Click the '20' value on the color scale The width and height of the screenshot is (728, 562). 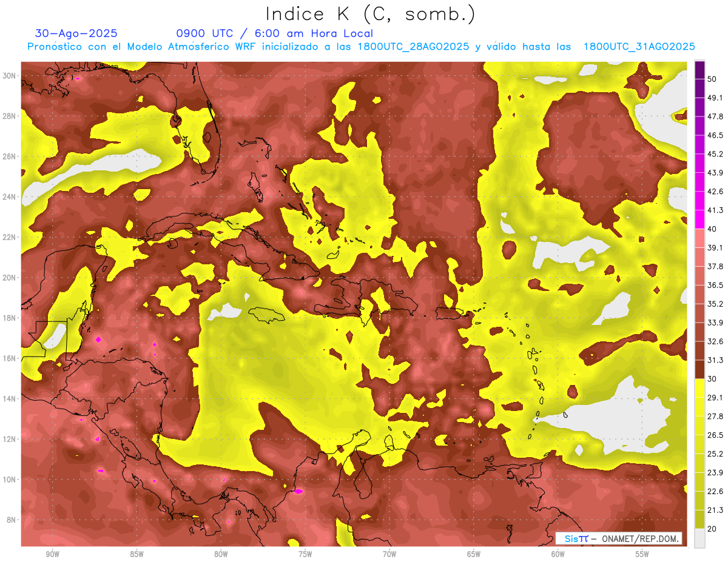point(713,529)
